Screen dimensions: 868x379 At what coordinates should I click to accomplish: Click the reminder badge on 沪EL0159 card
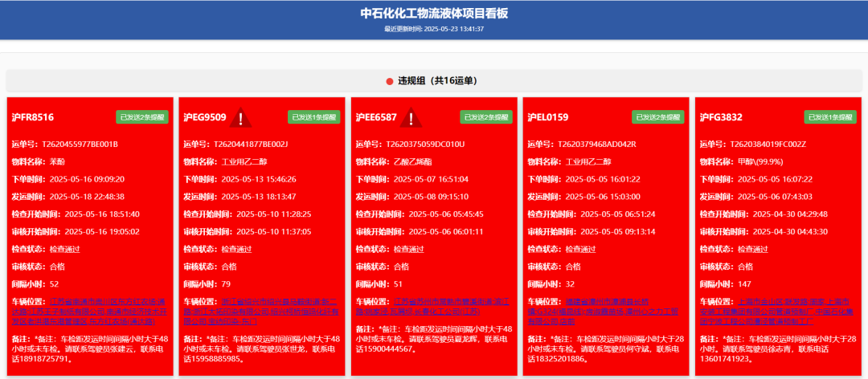tap(658, 117)
